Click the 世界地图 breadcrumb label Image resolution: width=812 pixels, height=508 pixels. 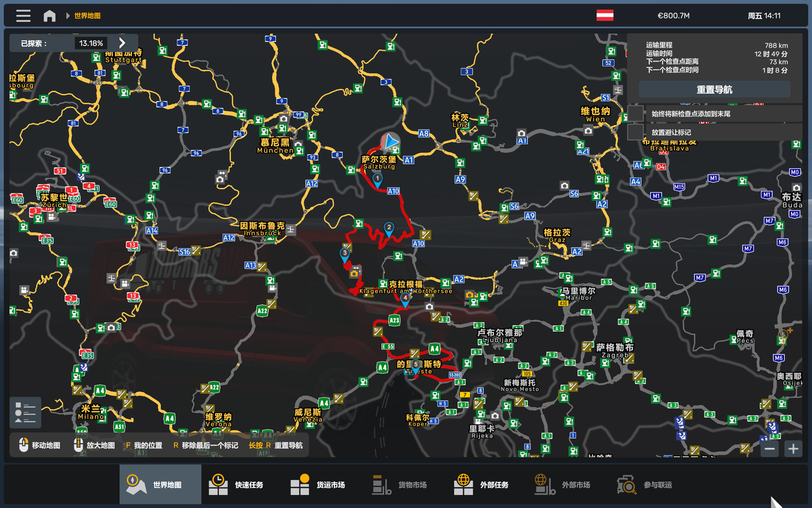[88, 16]
